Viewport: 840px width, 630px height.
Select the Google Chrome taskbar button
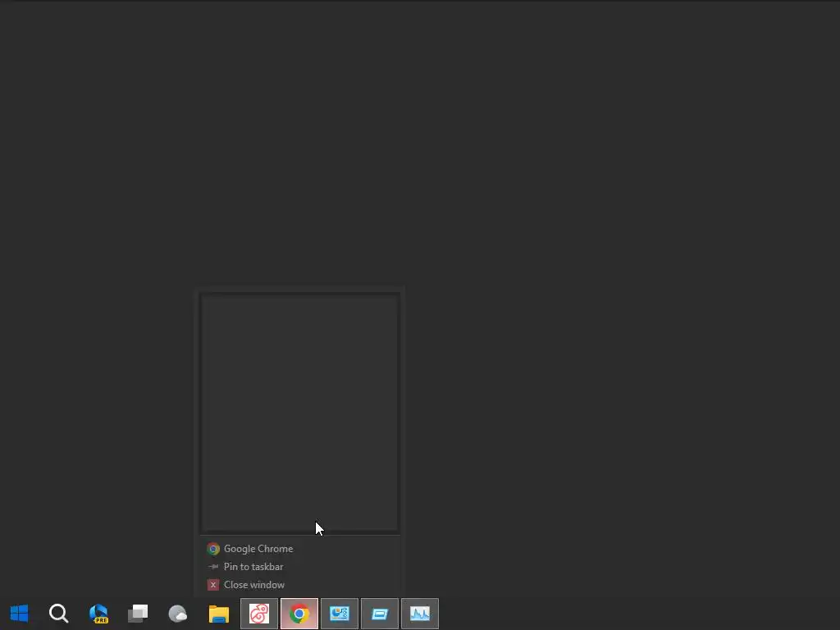(x=299, y=614)
